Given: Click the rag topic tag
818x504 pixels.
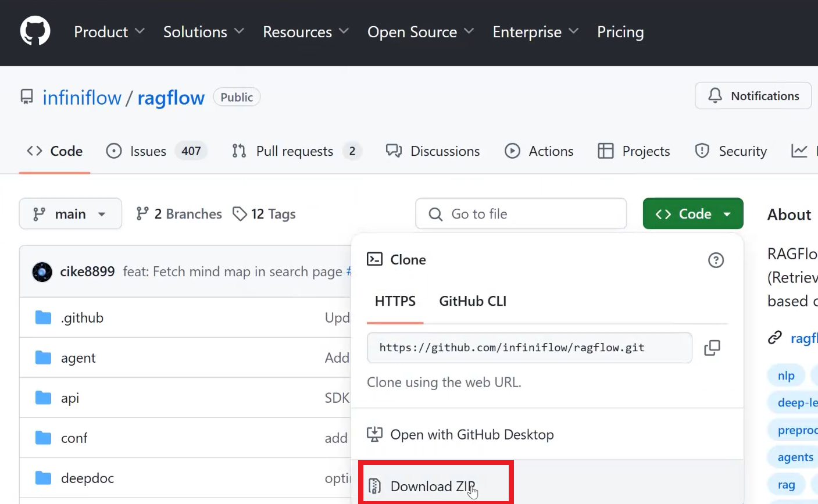Looking at the screenshot, I should pyautogui.click(x=786, y=485).
